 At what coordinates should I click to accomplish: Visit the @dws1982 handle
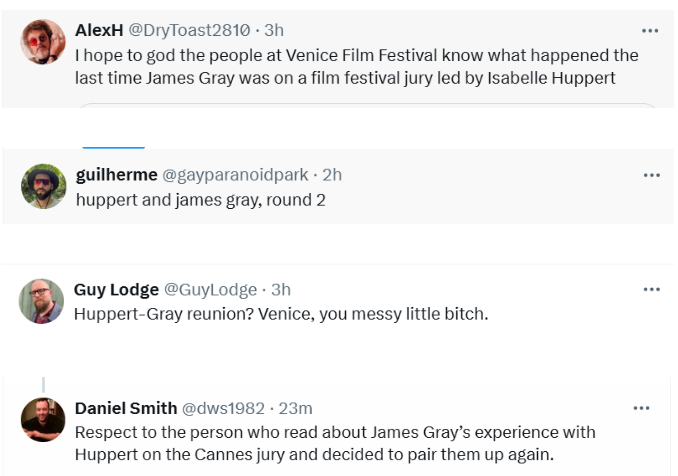click(x=223, y=408)
